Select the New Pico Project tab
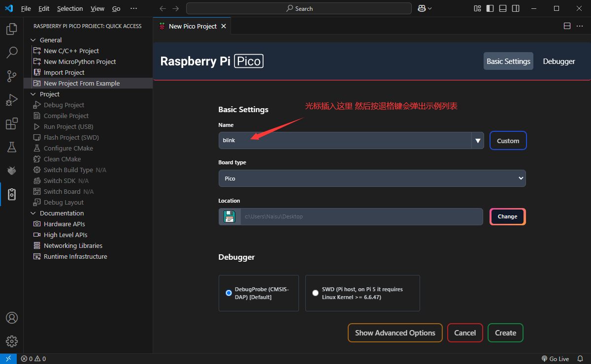 pyautogui.click(x=193, y=26)
